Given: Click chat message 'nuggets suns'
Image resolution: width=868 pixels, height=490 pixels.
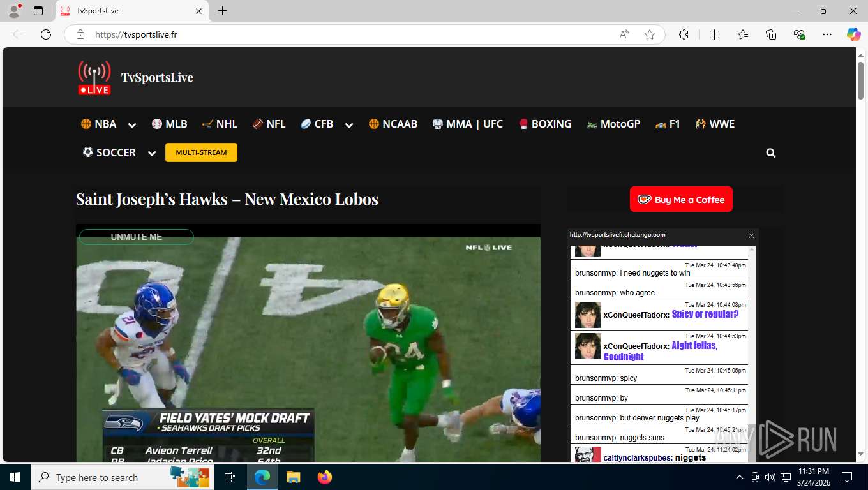Looking at the screenshot, I should click(642, 438).
